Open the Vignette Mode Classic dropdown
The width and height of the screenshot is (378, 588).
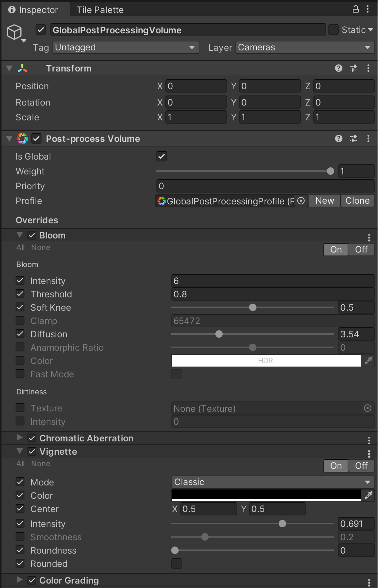click(273, 482)
